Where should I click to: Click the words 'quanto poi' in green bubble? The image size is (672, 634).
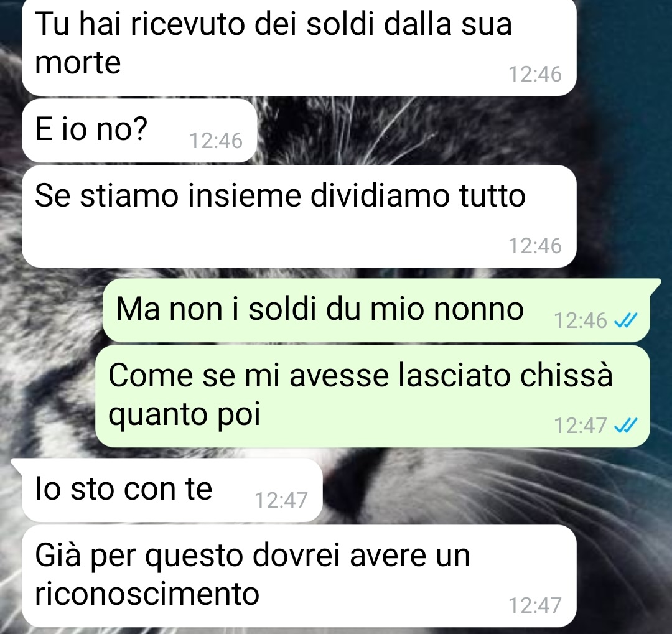point(184,415)
